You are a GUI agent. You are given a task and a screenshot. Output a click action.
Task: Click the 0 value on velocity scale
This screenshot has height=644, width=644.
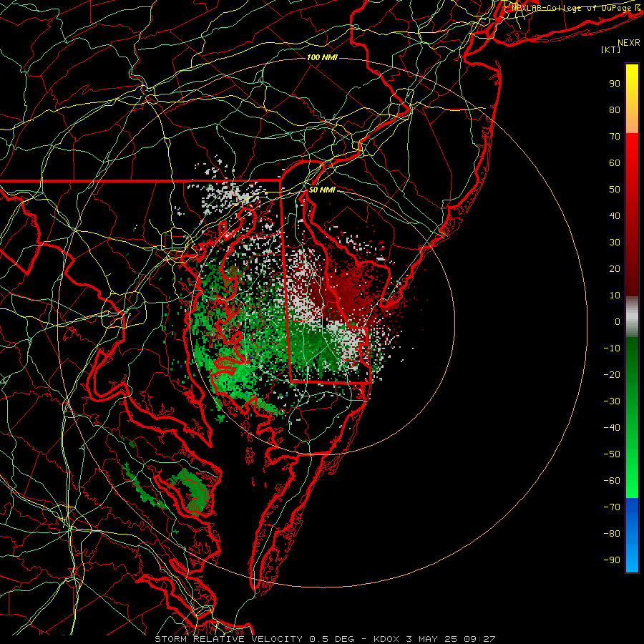[x=618, y=321]
